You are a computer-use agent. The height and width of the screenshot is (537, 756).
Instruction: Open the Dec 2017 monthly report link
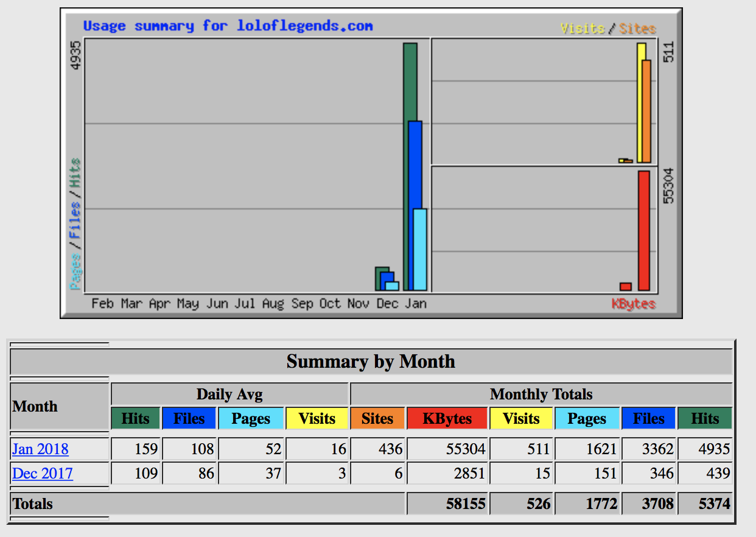(43, 473)
